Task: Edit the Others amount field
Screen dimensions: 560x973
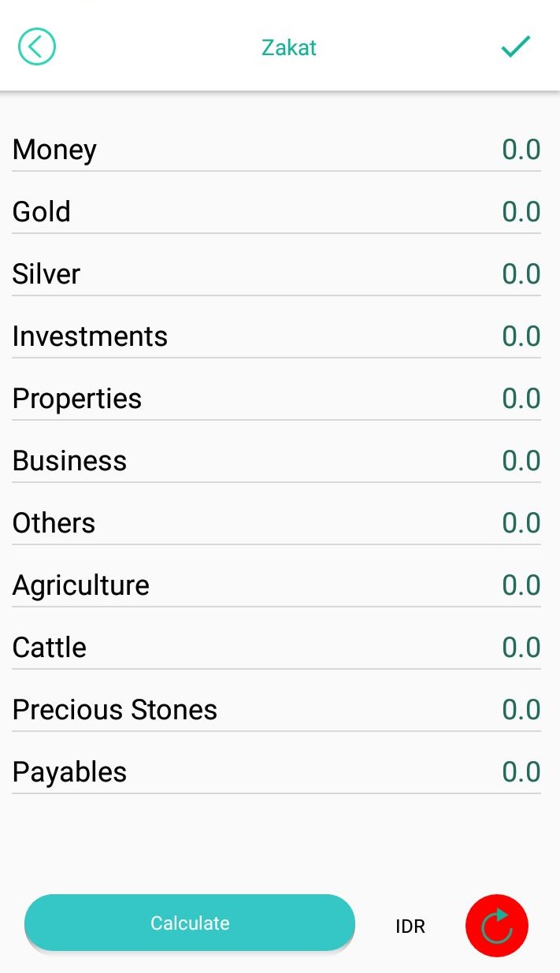Action: (521, 523)
